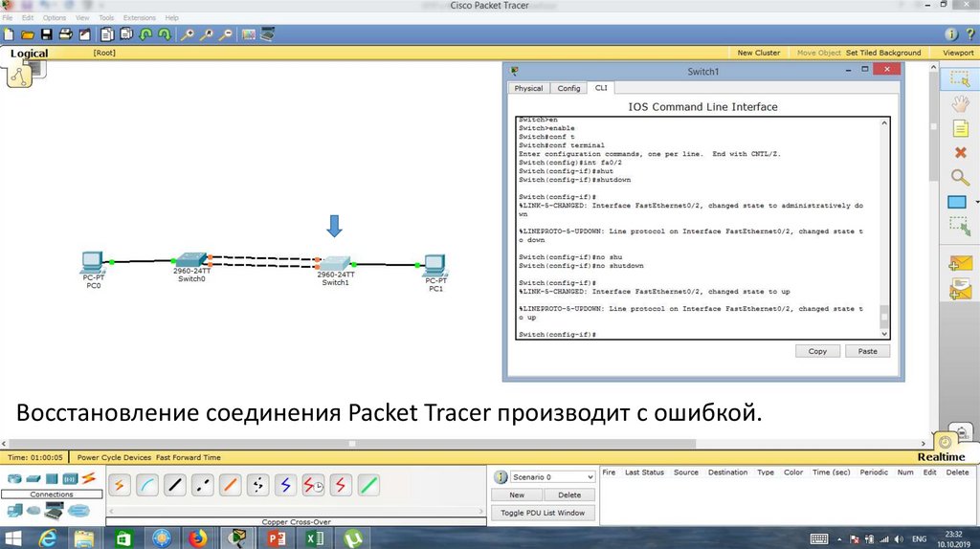Select the Switches device category
980x549 pixels.
[33, 479]
